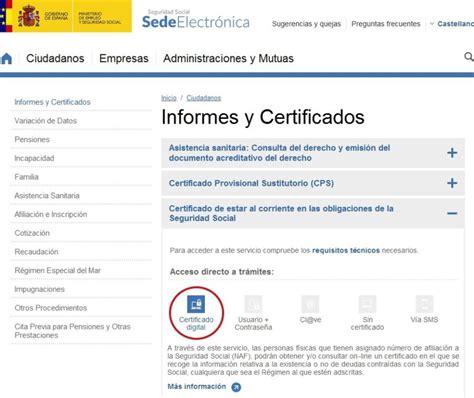Select Informes y Certificados sidebar item
The image size is (474, 398).
click(x=52, y=102)
